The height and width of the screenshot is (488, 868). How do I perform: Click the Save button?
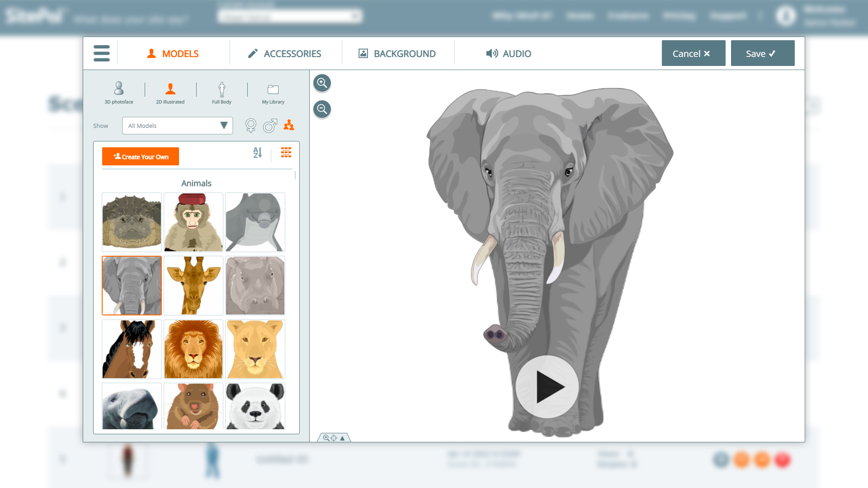click(x=763, y=53)
